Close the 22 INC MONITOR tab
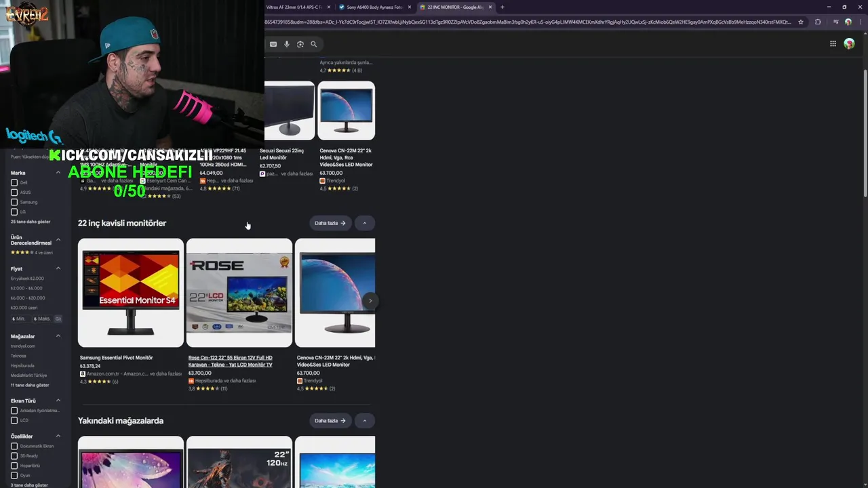Screen dimensions: 868x488 (490, 7)
